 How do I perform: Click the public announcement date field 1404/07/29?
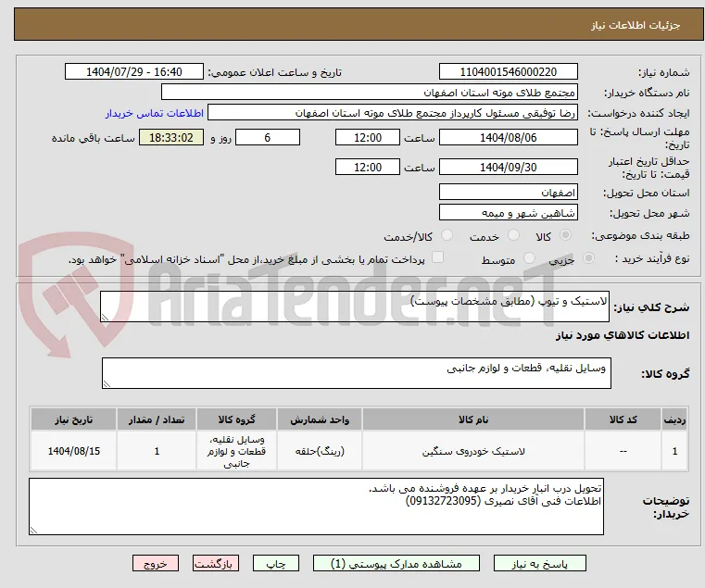[134, 72]
